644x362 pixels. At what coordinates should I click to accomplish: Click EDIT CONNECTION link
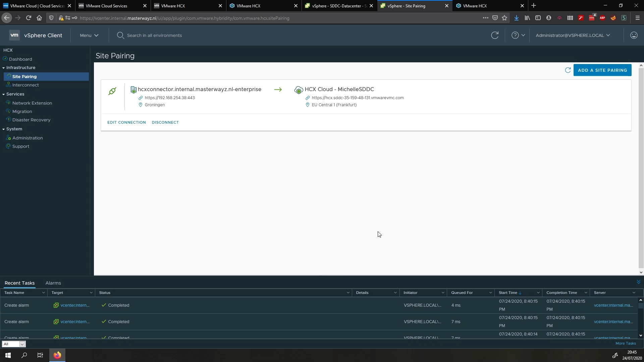coord(126,122)
